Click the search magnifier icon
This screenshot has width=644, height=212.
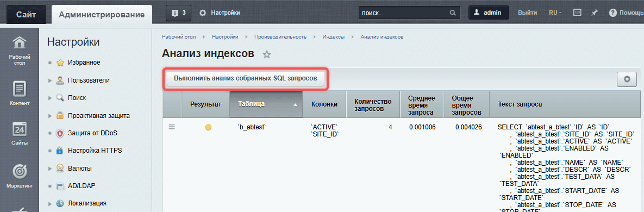point(453,13)
